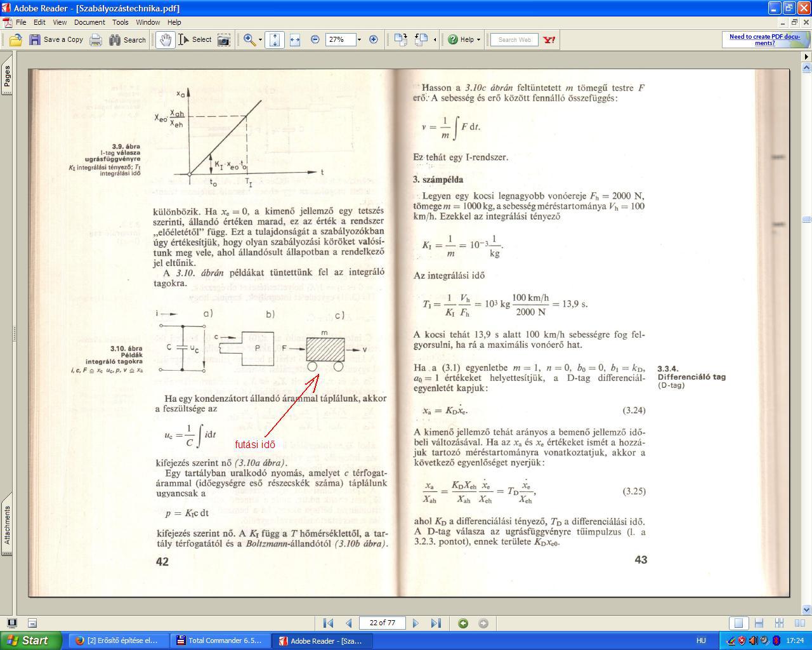Open the File menu

coord(21,22)
